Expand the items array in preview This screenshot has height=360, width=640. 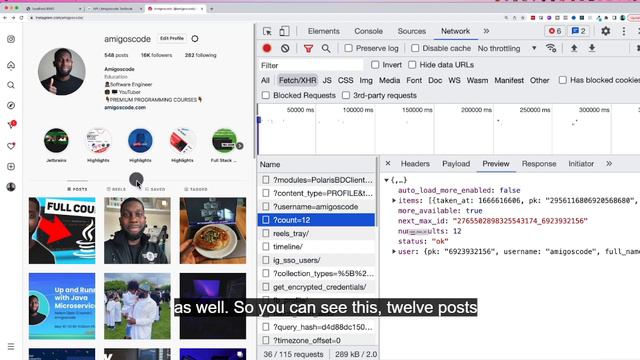click(x=394, y=200)
